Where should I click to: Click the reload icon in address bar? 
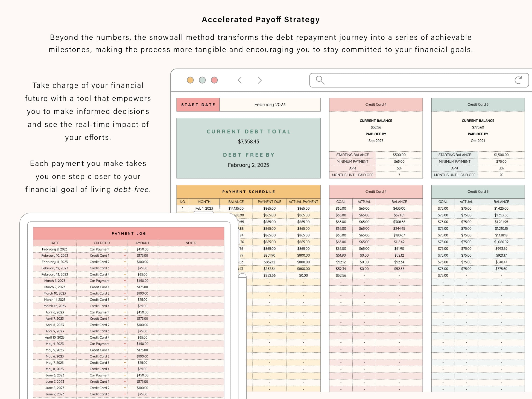click(x=518, y=80)
